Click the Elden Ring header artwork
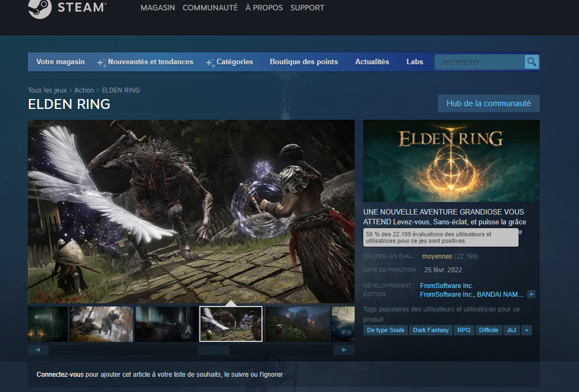Image resolution: width=579 pixels, height=392 pixels. (x=451, y=161)
